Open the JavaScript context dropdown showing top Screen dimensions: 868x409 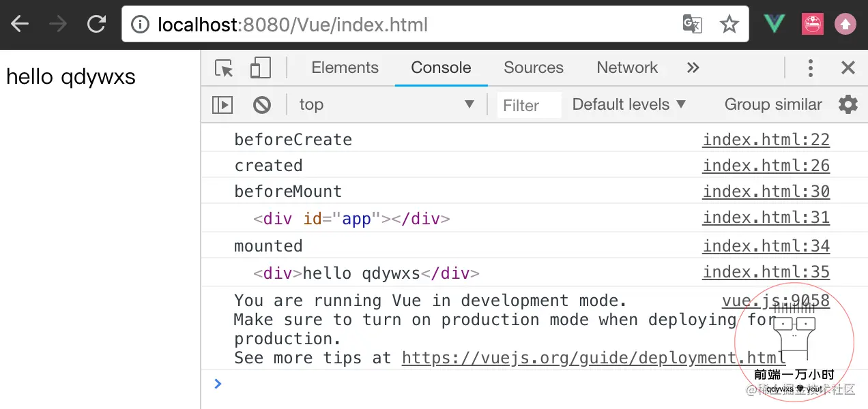pyautogui.click(x=387, y=104)
